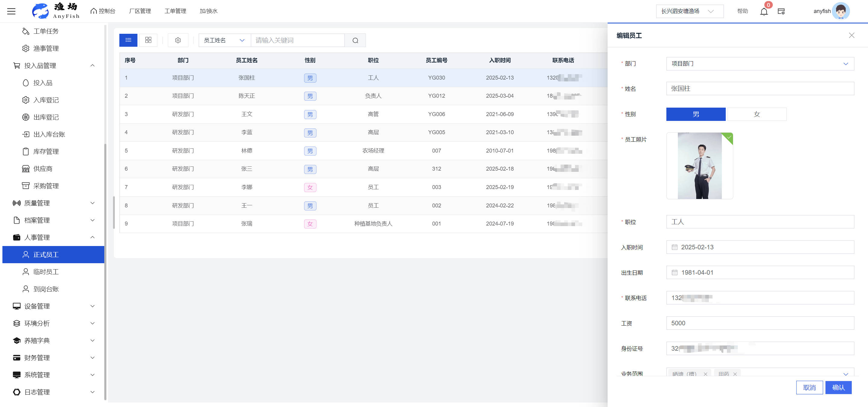Click the window icon beside the bell
The width and height of the screenshot is (868, 407).
click(781, 11)
